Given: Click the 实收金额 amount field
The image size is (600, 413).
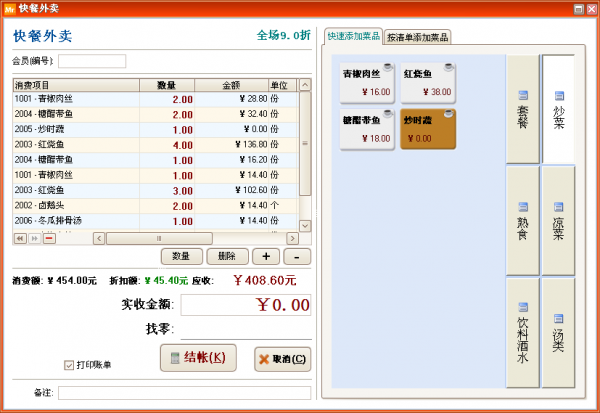Looking at the screenshot, I should (246, 305).
